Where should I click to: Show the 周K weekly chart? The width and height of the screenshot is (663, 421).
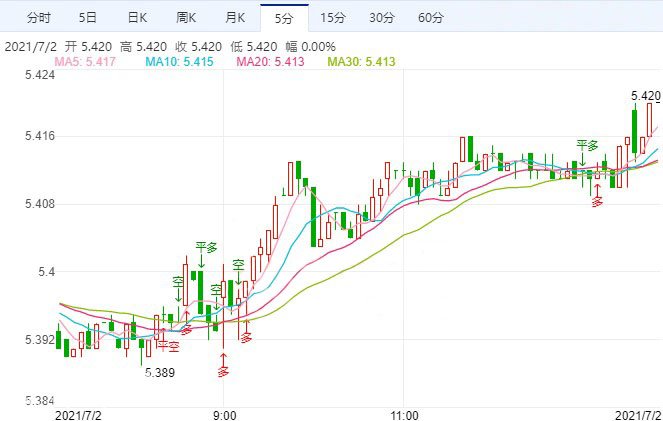186,18
